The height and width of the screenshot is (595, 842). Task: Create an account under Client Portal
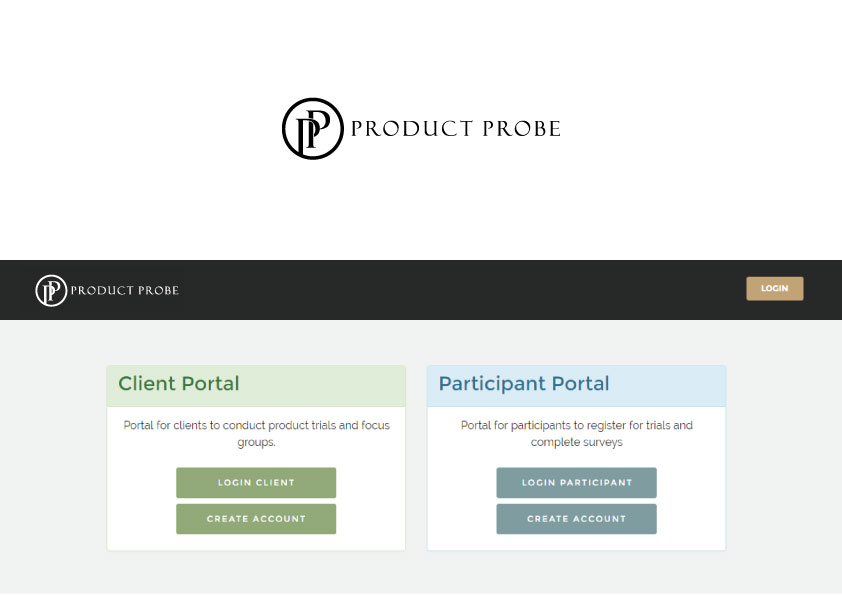pyautogui.click(x=256, y=519)
